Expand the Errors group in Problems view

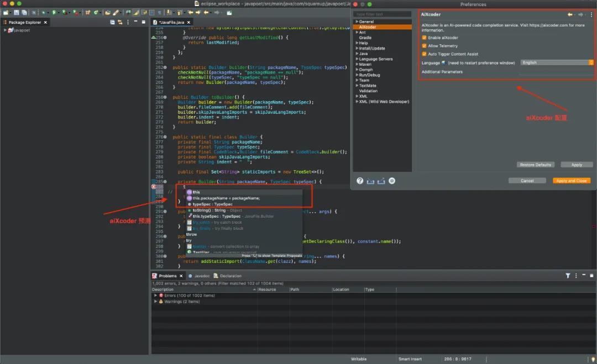(x=155, y=295)
